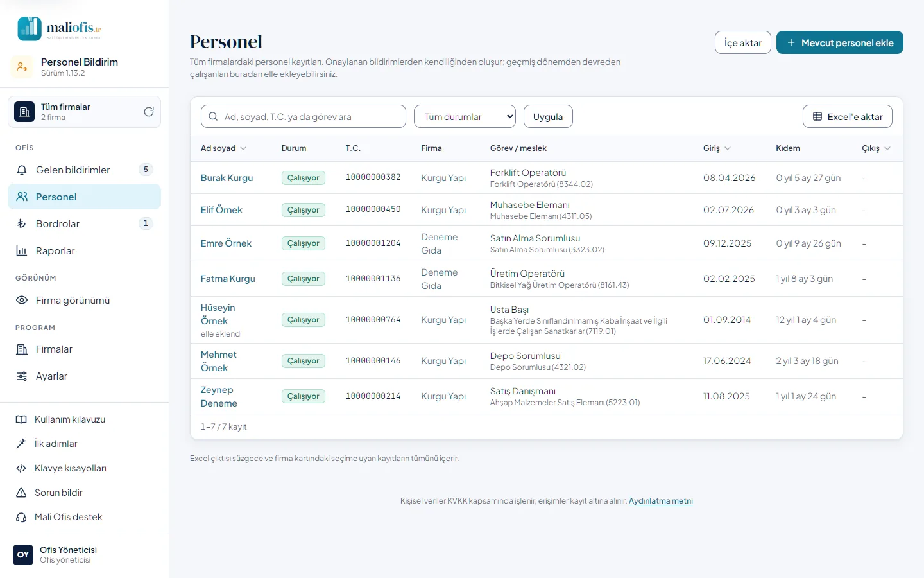Image resolution: width=924 pixels, height=578 pixels.
Task: Open Raporlar from the sidebar
Action: [84, 251]
